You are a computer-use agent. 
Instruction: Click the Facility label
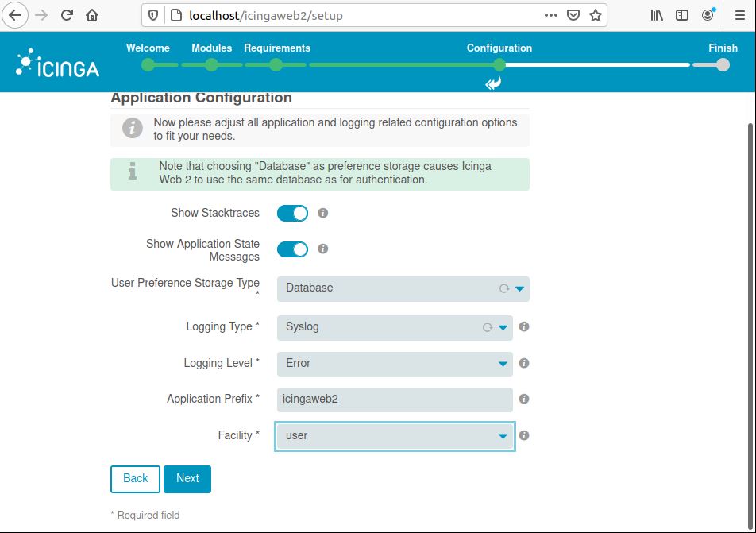pos(239,435)
